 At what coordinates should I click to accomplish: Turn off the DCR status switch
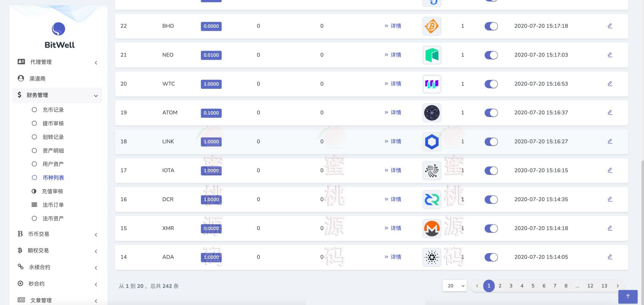pyautogui.click(x=491, y=199)
